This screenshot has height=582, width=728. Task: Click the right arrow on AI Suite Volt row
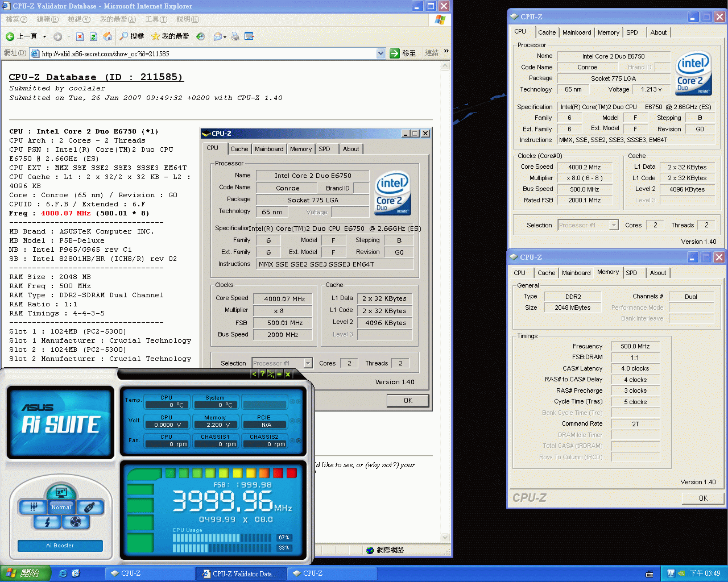(299, 421)
